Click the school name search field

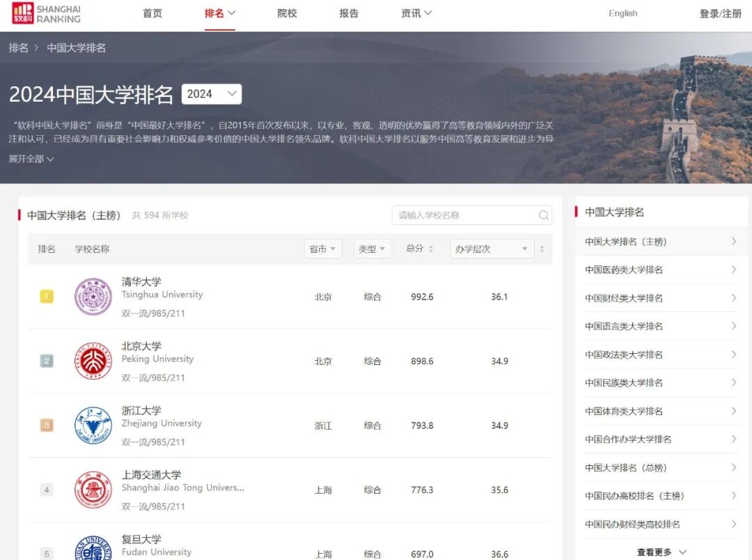[x=472, y=215]
